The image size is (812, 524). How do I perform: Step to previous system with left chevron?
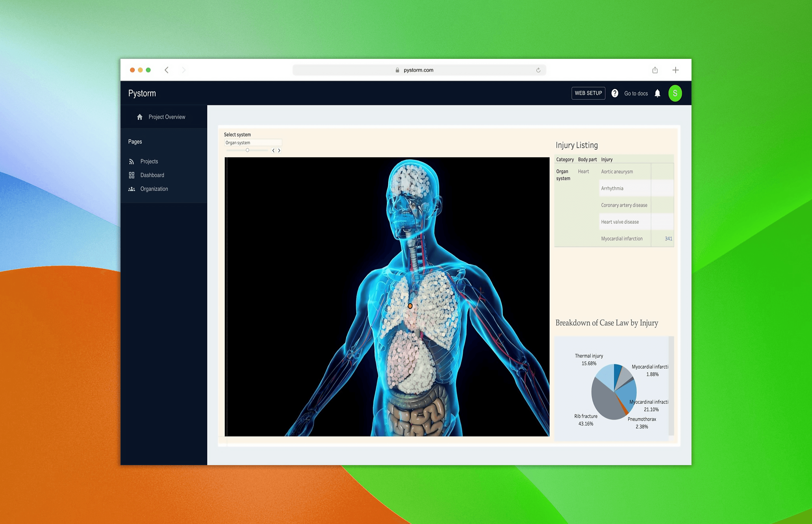[x=273, y=150]
